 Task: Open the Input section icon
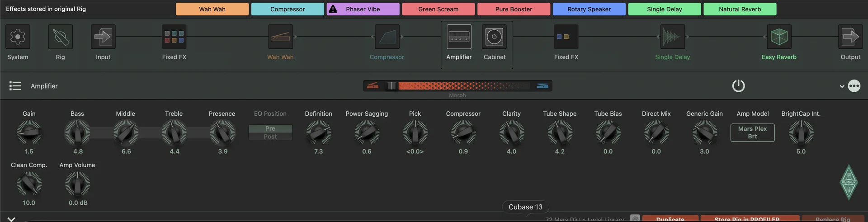103,37
